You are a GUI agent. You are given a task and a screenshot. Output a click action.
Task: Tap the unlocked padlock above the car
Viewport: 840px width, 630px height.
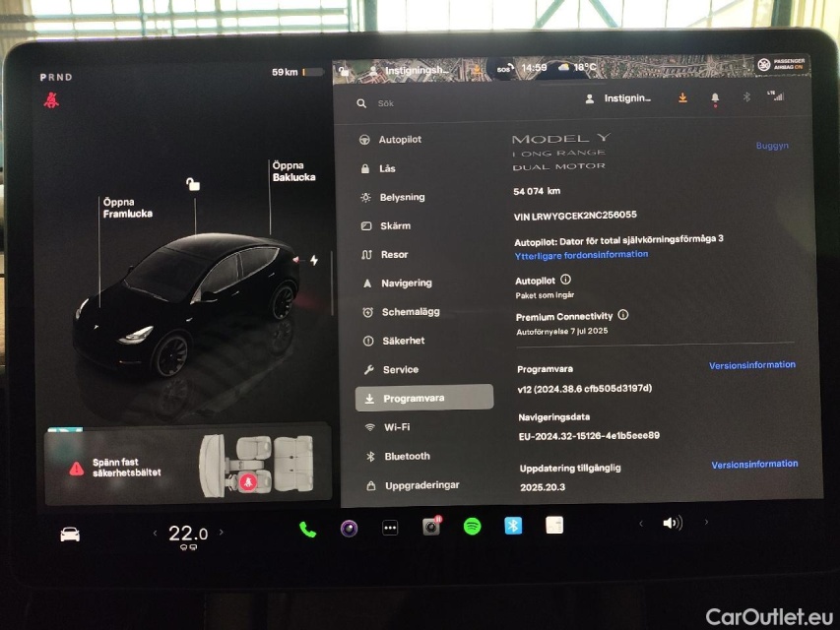(193, 184)
